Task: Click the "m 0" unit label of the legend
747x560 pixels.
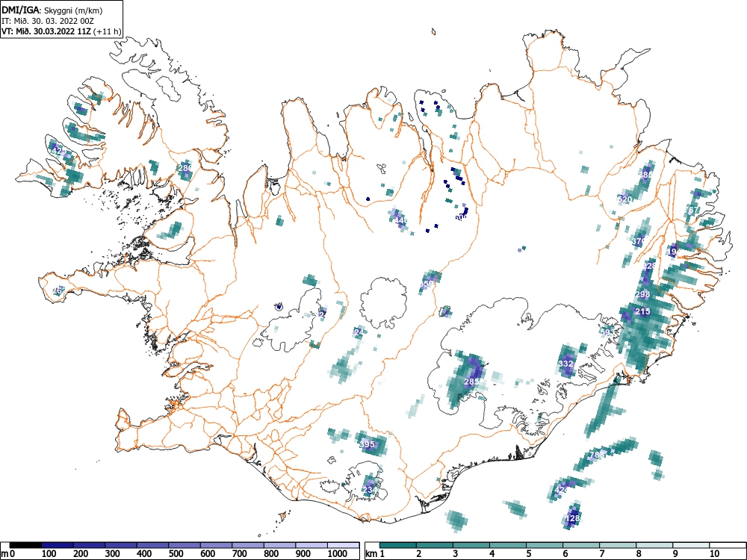Action: (8, 554)
